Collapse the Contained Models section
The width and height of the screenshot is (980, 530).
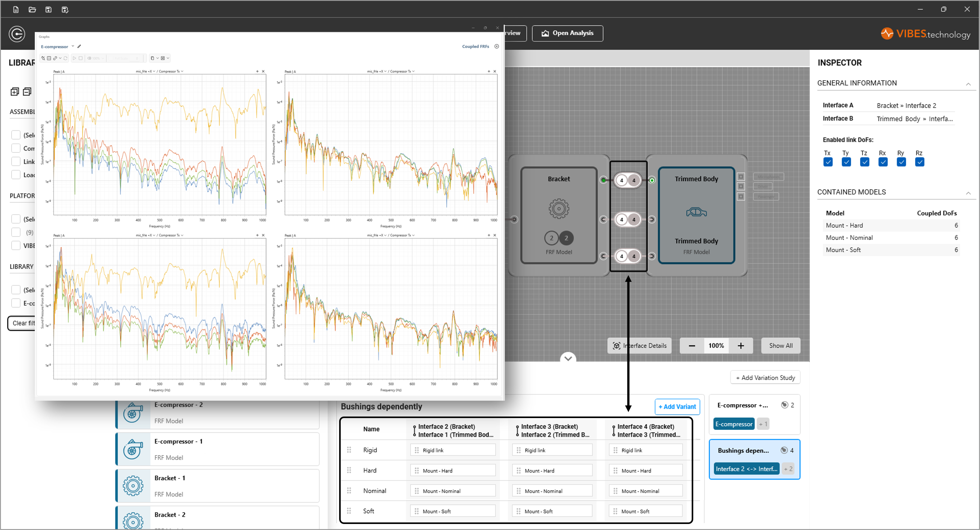click(968, 193)
